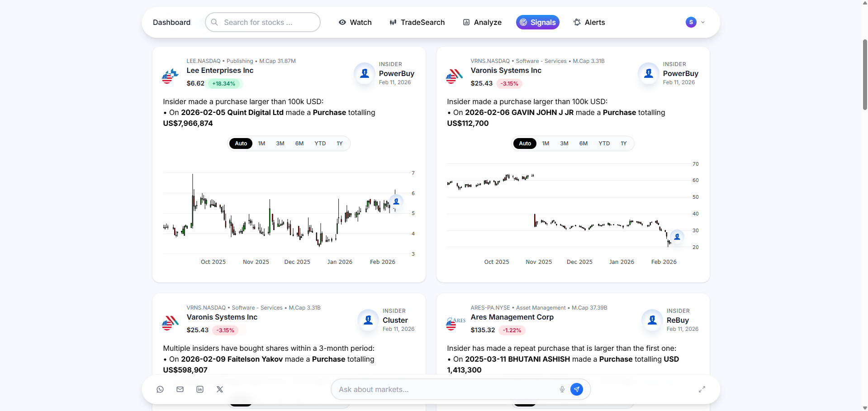Share via the X (Twitter) icon

point(220,389)
